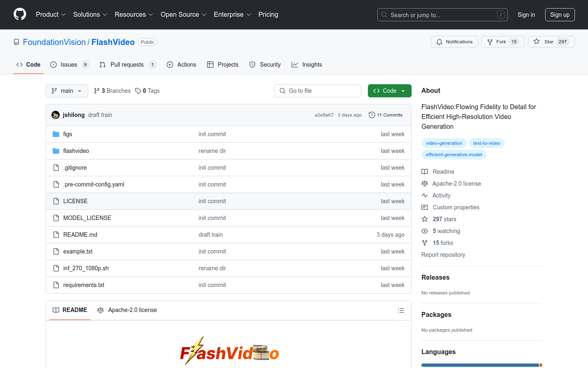Click the text-to-video topic tag
The height and width of the screenshot is (368, 588).
point(487,143)
